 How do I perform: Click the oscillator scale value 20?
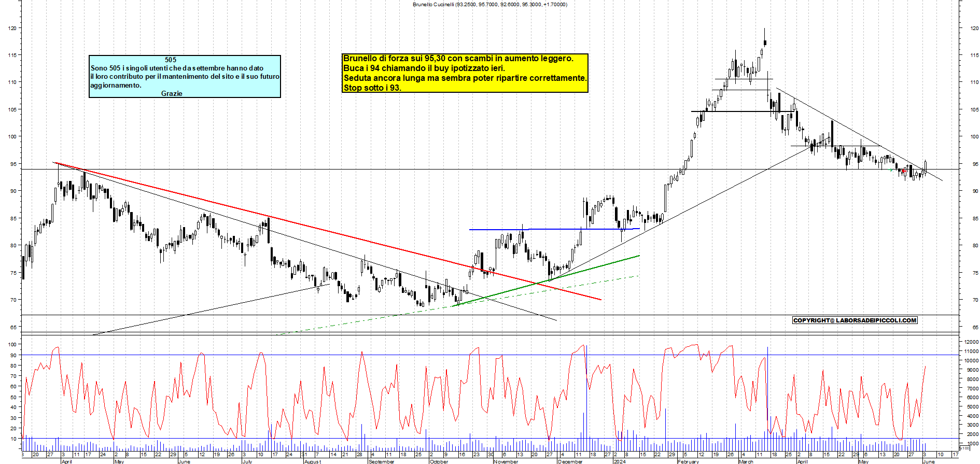[x=13, y=428]
